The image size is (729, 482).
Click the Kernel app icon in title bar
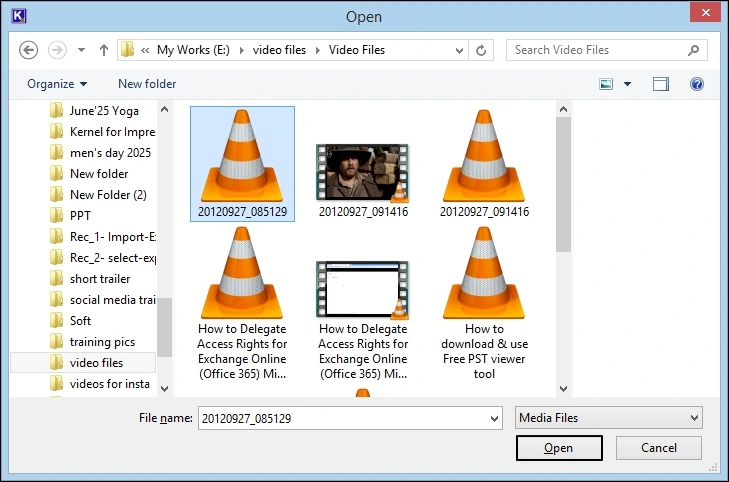(18, 16)
